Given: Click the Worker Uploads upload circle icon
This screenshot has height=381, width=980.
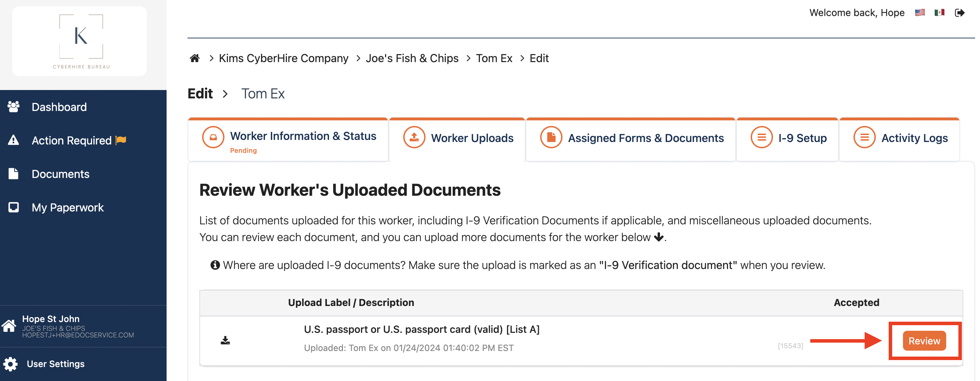Looking at the screenshot, I should pyautogui.click(x=414, y=137).
